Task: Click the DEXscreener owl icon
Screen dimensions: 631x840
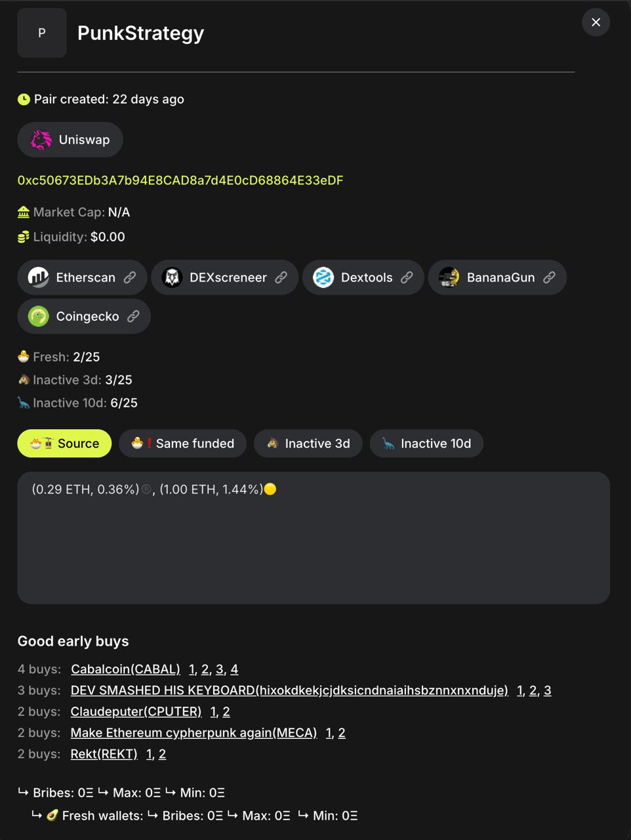Action: click(172, 278)
